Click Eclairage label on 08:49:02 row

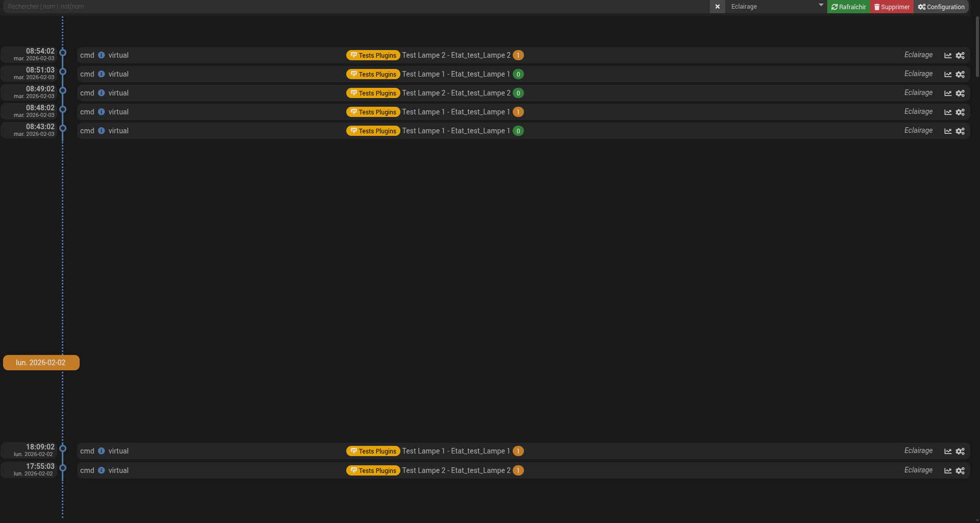click(918, 92)
